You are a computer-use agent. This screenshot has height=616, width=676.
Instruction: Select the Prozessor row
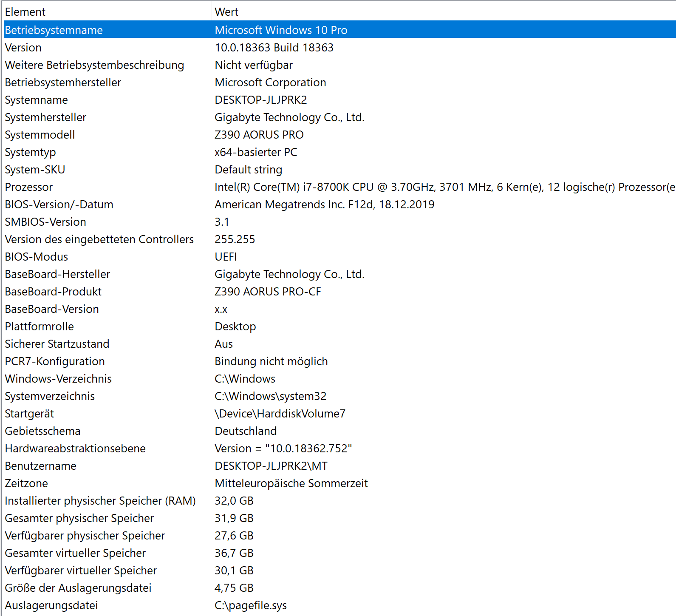[x=339, y=187]
